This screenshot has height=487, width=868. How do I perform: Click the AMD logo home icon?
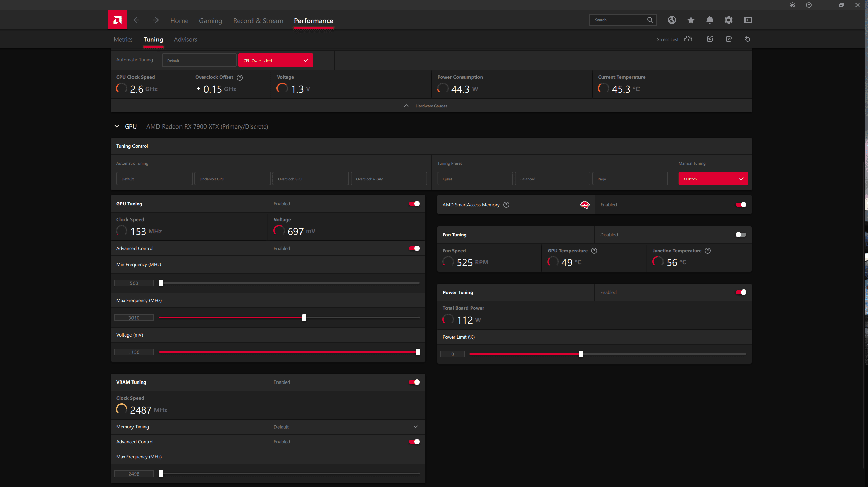point(117,20)
